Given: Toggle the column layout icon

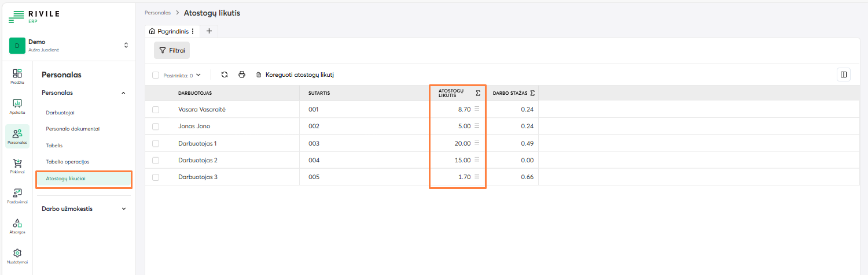Looking at the screenshot, I should (843, 75).
